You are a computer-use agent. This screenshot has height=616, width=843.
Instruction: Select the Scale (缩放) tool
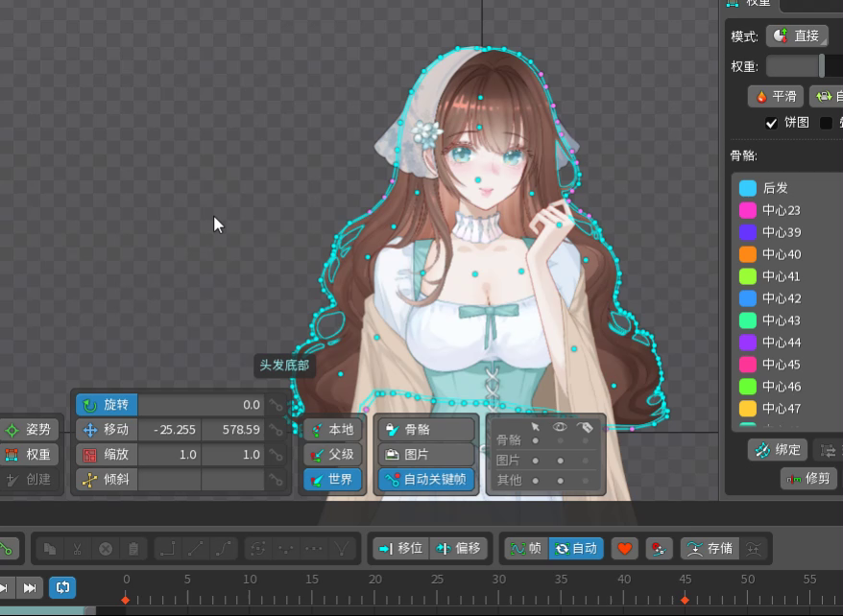pos(107,455)
